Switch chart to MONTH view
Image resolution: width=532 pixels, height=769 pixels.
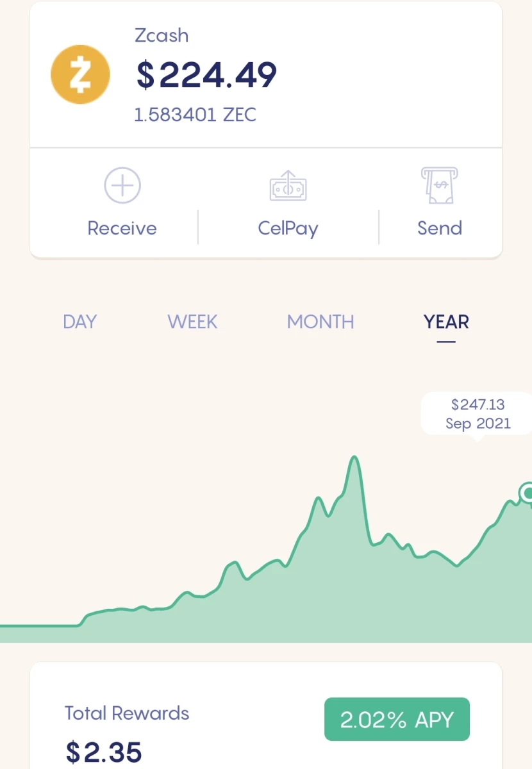320,322
